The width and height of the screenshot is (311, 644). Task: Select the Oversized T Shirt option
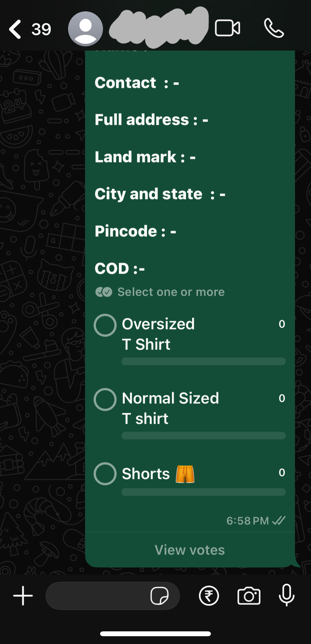pos(105,325)
